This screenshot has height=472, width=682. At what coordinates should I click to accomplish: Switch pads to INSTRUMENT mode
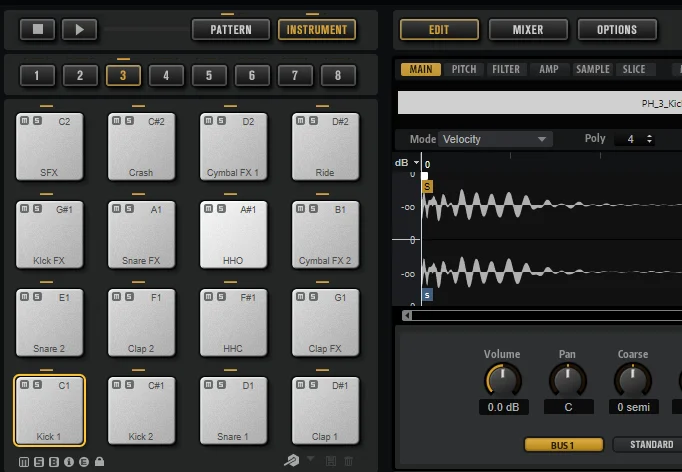point(317,30)
